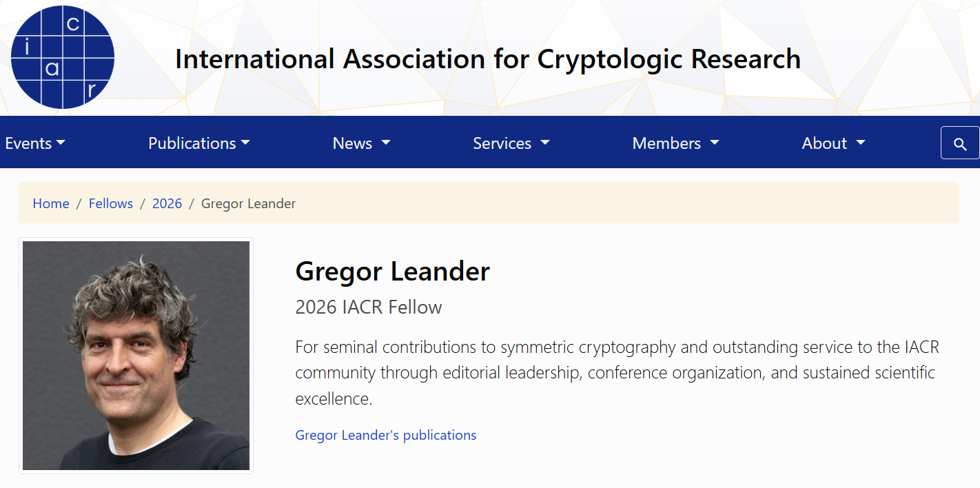Click the Gregor Leander name heading
This screenshot has width=980, height=488.
point(392,272)
